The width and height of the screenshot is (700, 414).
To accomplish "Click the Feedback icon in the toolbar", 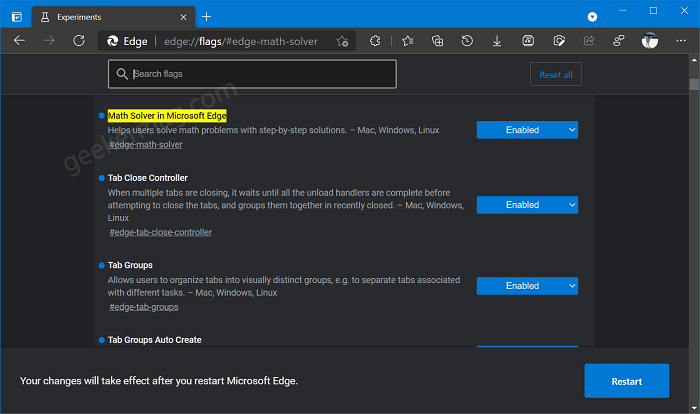I will (619, 41).
